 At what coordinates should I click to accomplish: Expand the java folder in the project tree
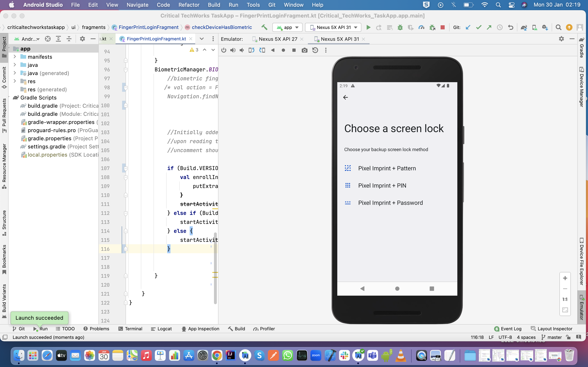coord(15,65)
